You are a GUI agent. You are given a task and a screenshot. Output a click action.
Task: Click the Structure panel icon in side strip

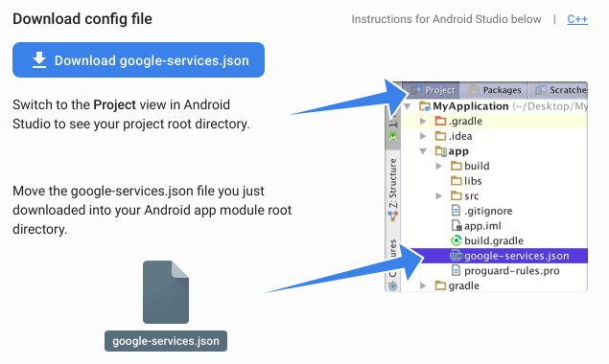pyautogui.click(x=393, y=216)
